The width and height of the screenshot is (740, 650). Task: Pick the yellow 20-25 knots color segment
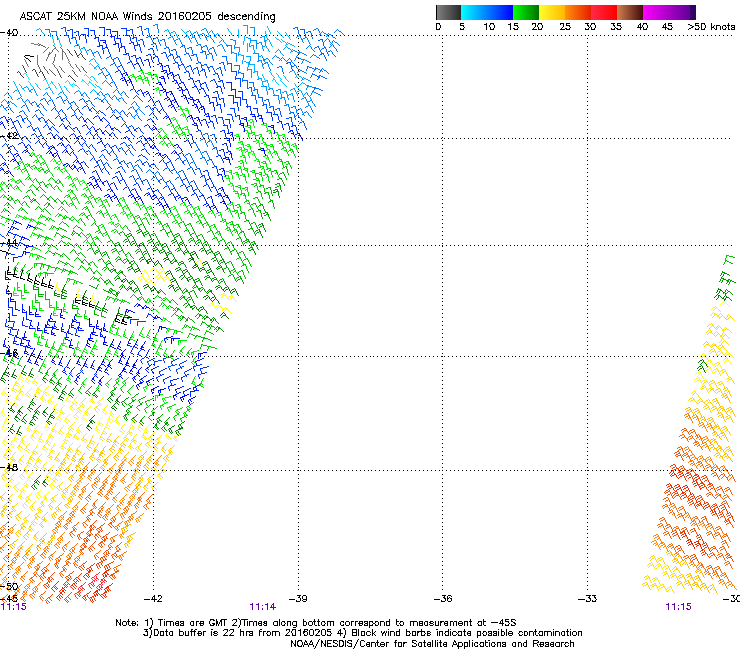point(552,12)
